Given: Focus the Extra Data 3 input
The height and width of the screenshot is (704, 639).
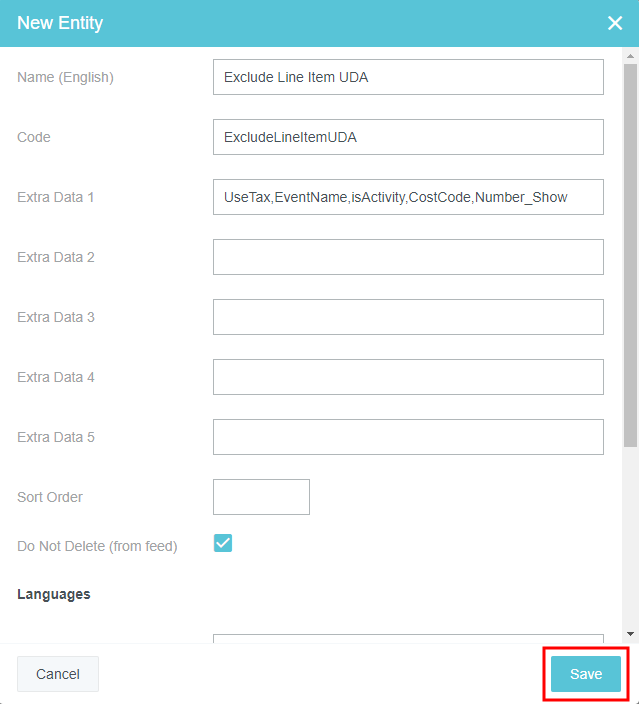Looking at the screenshot, I should (408, 317).
